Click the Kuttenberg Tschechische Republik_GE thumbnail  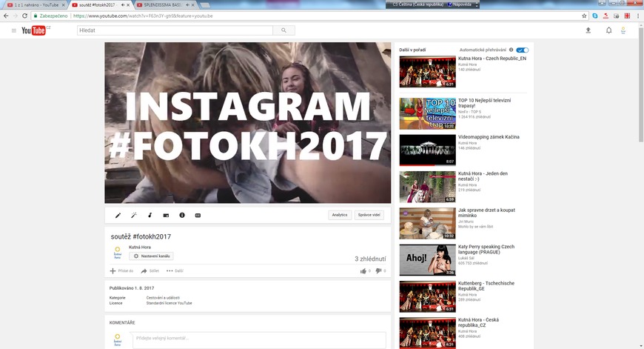click(x=428, y=296)
